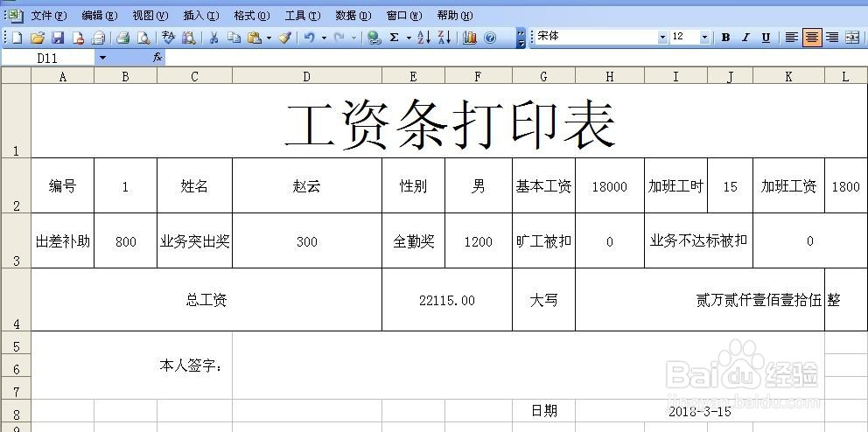Click the Help question mark icon
The image size is (868, 432).
pyautogui.click(x=490, y=38)
